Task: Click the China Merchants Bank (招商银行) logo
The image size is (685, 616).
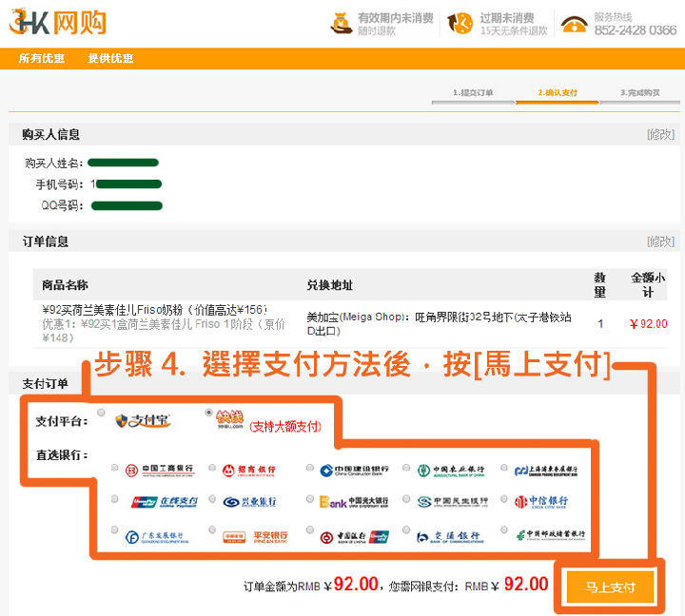Action: click(250, 470)
